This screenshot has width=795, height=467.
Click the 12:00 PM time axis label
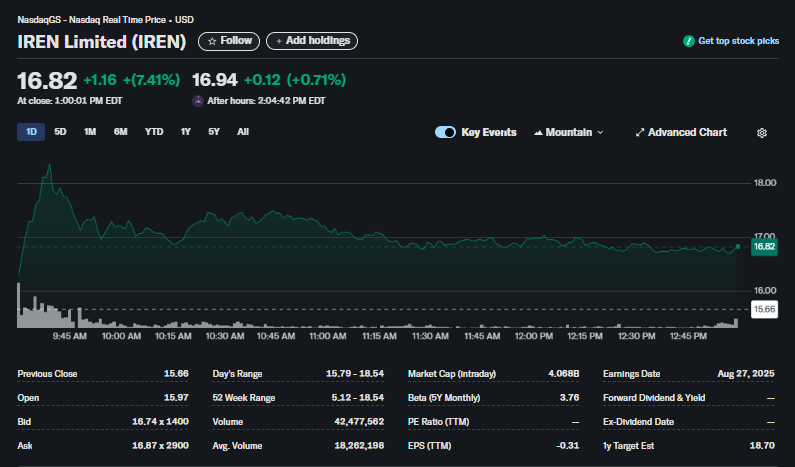click(x=534, y=336)
